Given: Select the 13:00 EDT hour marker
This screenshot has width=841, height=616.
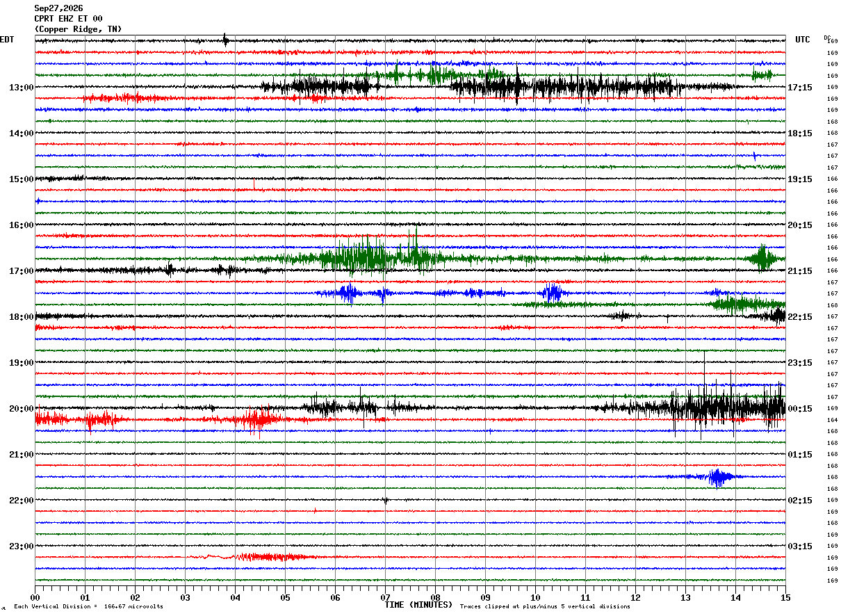Looking at the screenshot, I should (22, 88).
